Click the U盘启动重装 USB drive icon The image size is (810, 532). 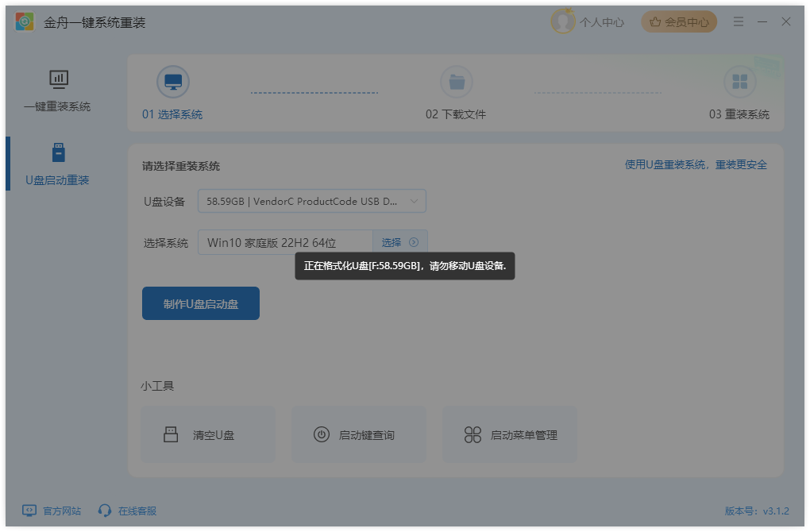click(x=59, y=153)
